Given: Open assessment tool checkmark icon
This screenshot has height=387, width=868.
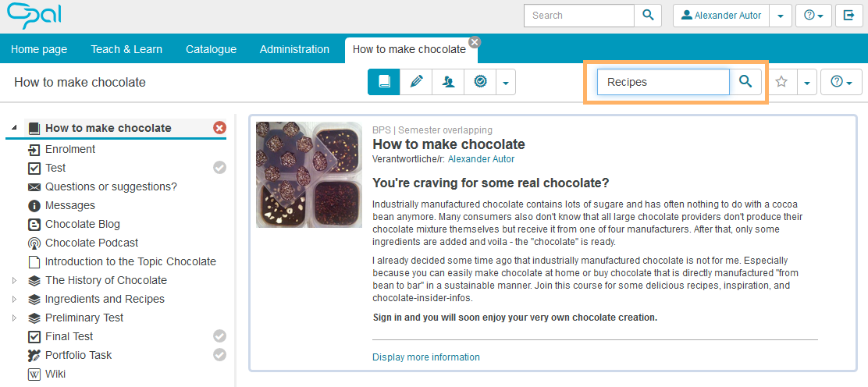Looking at the screenshot, I should (x=480, y=82).
